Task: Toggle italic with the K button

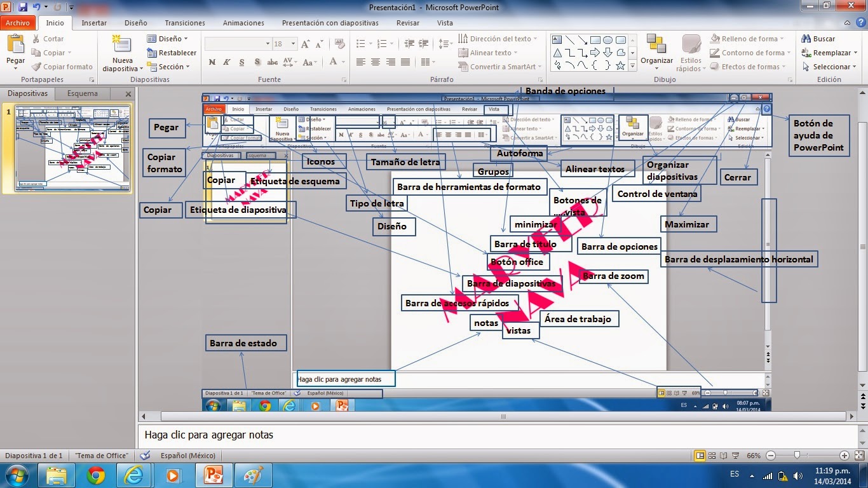Action: click(226, 63)
